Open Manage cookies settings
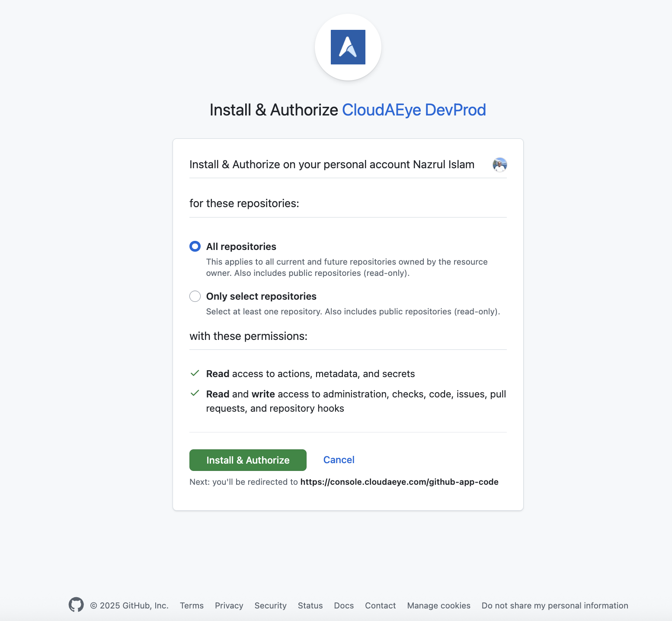 tap(438, 605)
